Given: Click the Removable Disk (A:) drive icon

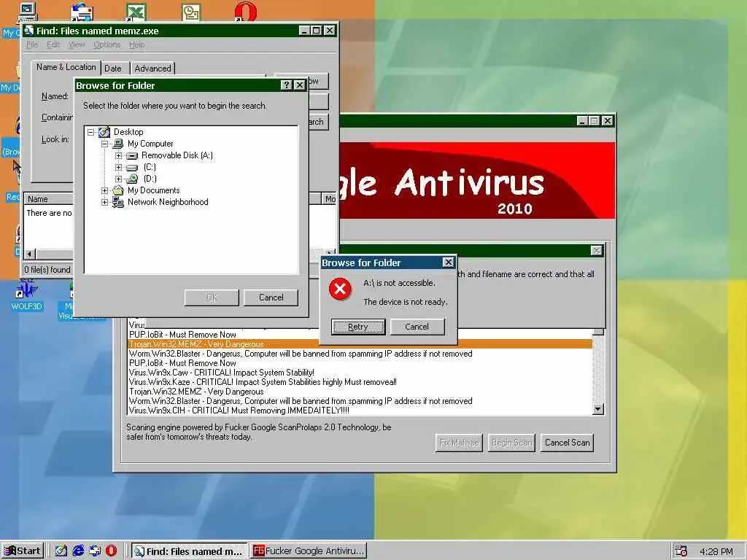Looking at the screenshot, I should coord(132,156).
